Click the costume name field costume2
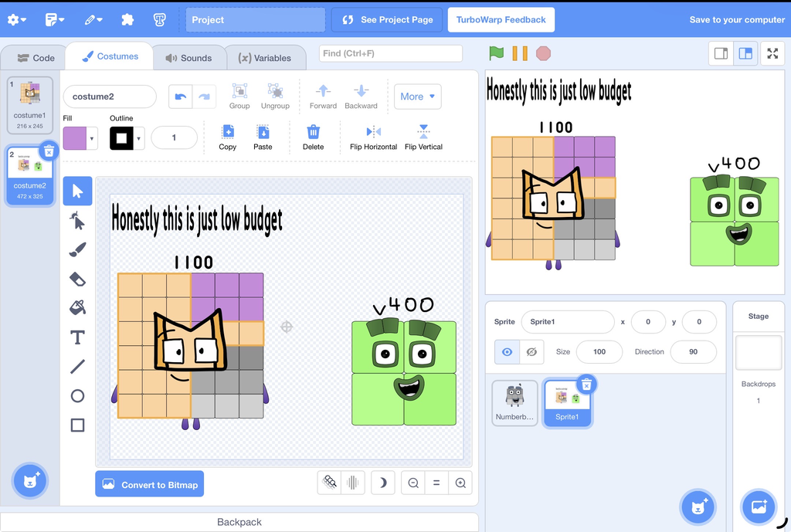The image size is (791, 532). coord(110,97)
